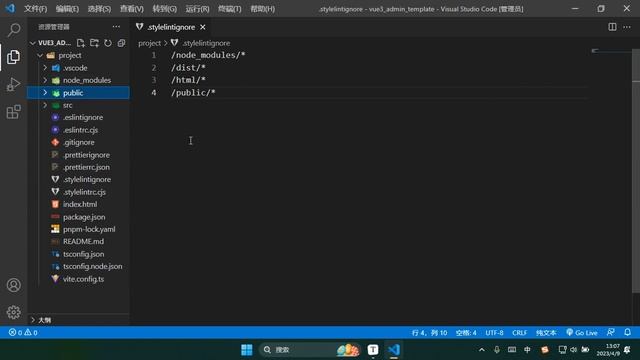Open the T application in taskbar

(373, 350)
